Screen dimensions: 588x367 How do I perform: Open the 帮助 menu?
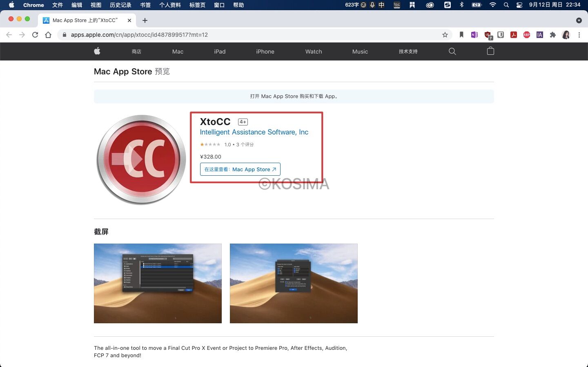[x=238, y=5]
